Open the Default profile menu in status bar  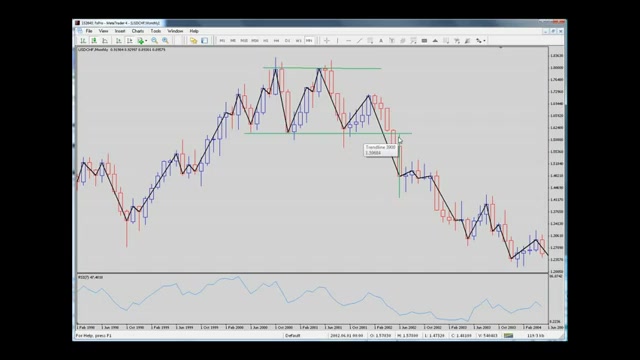293,336
